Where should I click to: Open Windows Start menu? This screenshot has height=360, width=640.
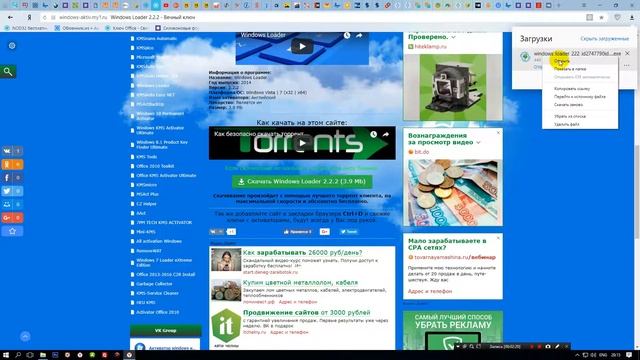coord(6,355)
